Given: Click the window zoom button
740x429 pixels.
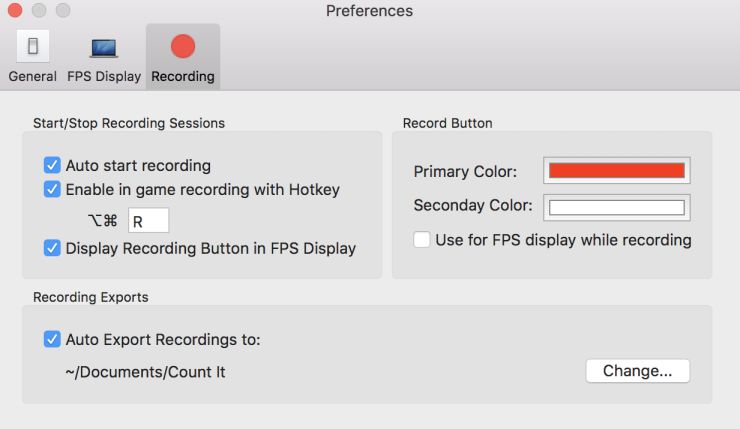Looking at the screenshot, I should [63, 12].
